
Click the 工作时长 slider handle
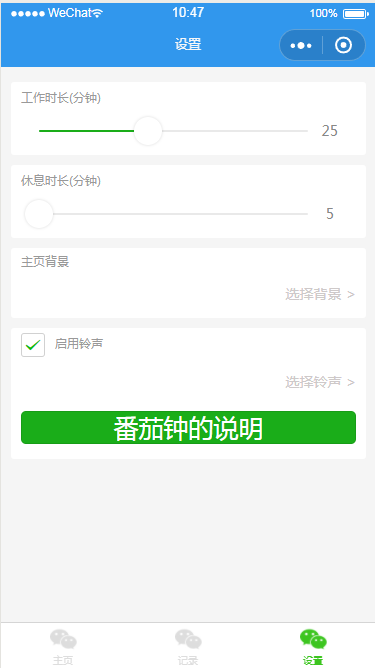pos(148,131)
